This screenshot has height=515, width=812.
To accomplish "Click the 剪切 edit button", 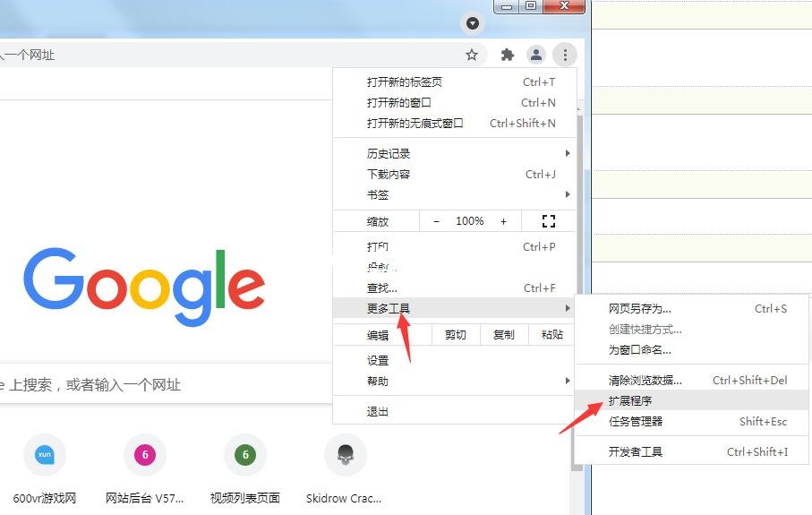I will click(456, 335).
